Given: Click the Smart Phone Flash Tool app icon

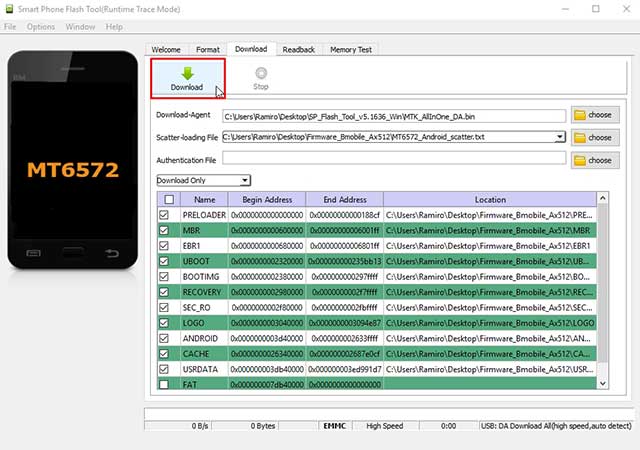Looking at the screenshot, I should [x=9, y=9].
